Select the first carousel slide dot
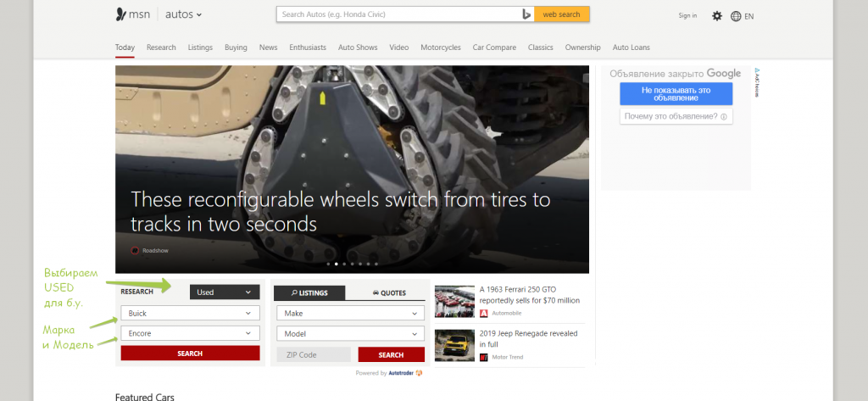Screen dimensions: 868x401 coord(328,265)
